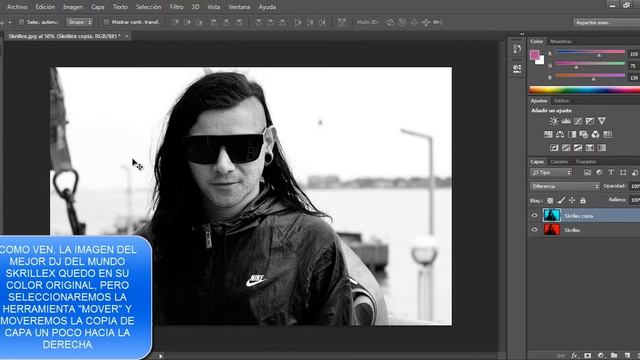Select the Skrillex layer thumbnail
This screenshot has width=640, height=360.
[x=551, y=230]
